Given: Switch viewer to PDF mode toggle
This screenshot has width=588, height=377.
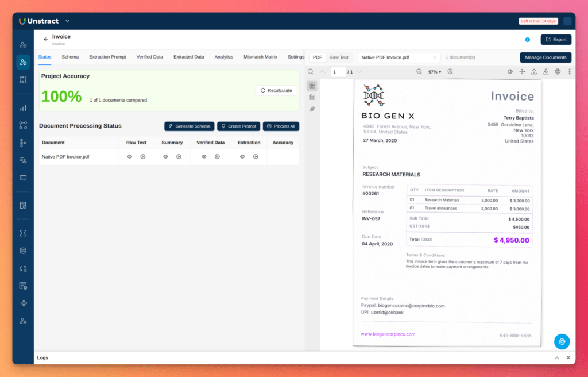Looking at the screenshot, I should tap(317, 57).
